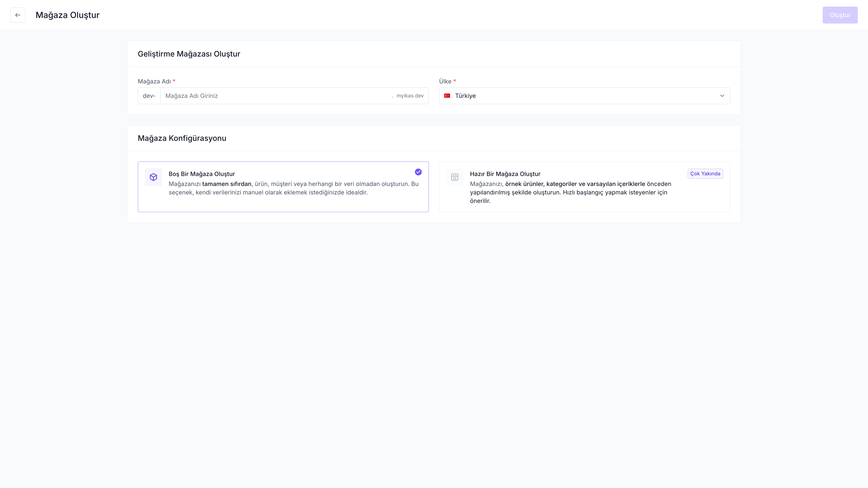Click the purple checkmark on the selected card
Image resolution: width=868 pixels, height=488 pixels.
418,172
